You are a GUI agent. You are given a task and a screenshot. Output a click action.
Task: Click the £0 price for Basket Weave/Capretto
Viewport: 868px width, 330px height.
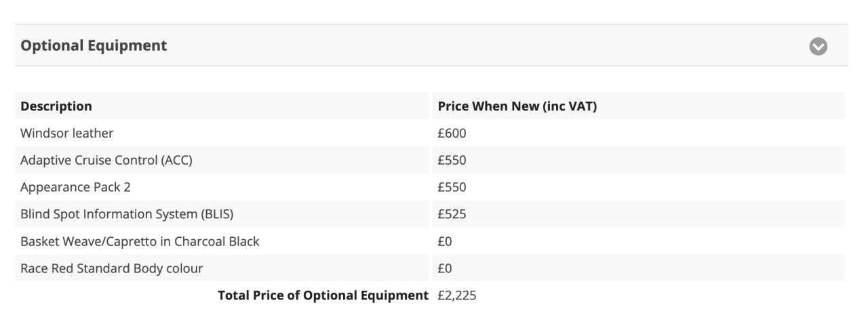(445, 241)
